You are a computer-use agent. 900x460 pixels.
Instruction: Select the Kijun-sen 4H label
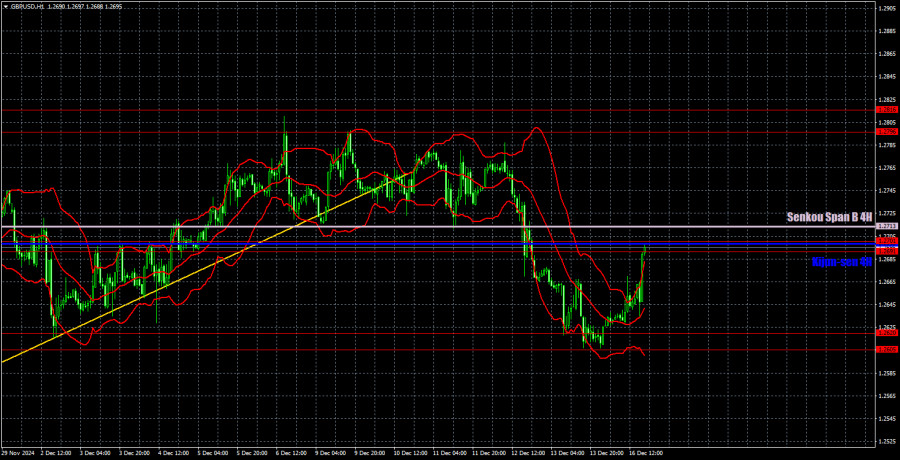point(842,262)
